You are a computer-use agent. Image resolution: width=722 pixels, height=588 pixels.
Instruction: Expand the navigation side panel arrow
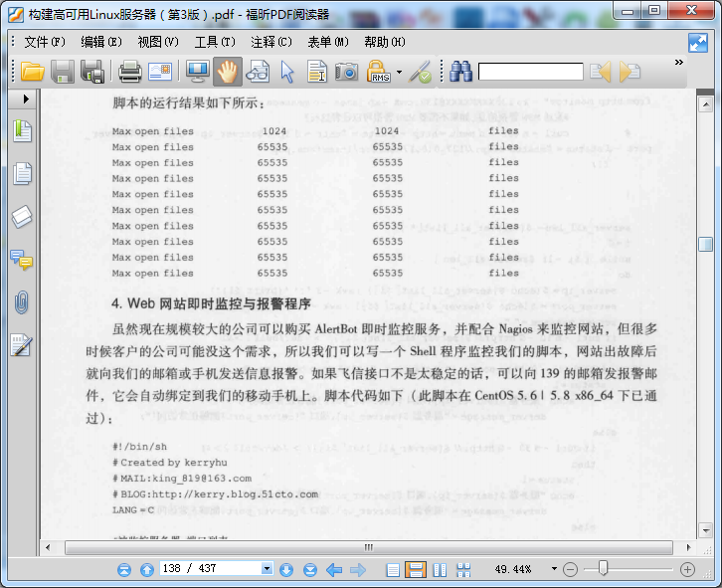click(26, 98)
